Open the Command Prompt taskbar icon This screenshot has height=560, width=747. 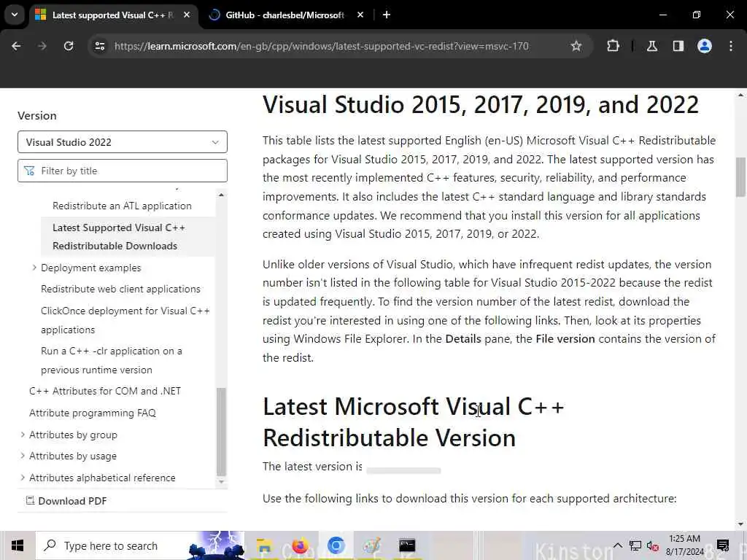407,545
